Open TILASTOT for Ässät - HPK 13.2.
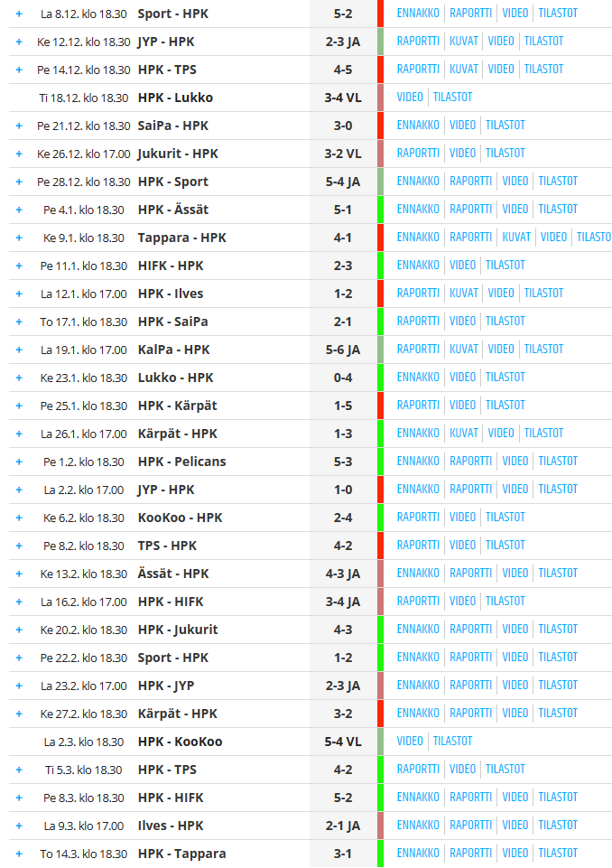The width and height of the screenshot is (612, 868). click(x=558, y=574)
